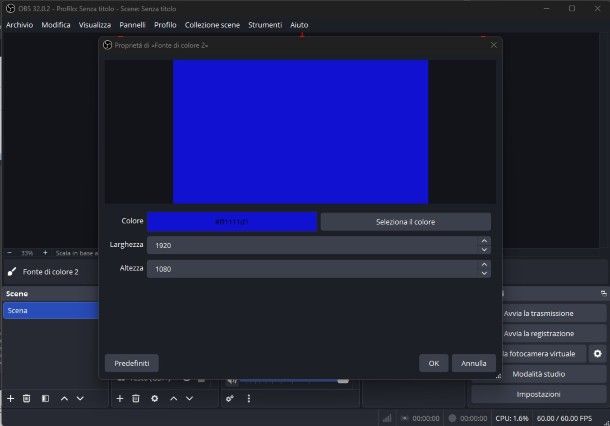
Task: Open audio mixer three-dot menu
Action: [249, 398]
